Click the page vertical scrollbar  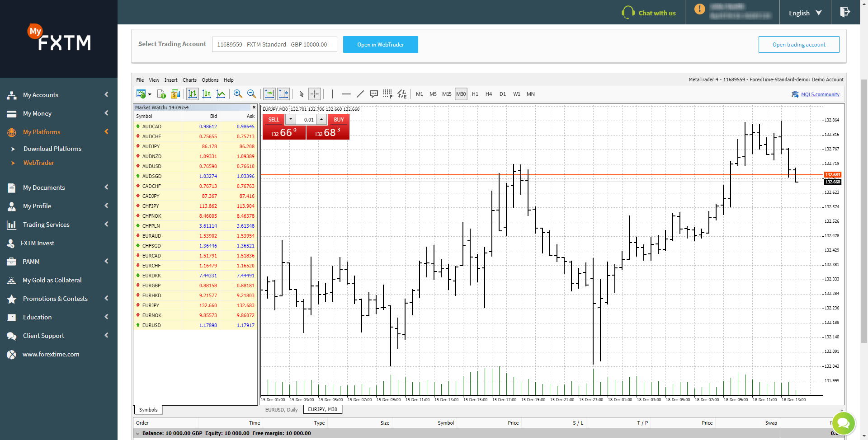click(x=864, y=211)
